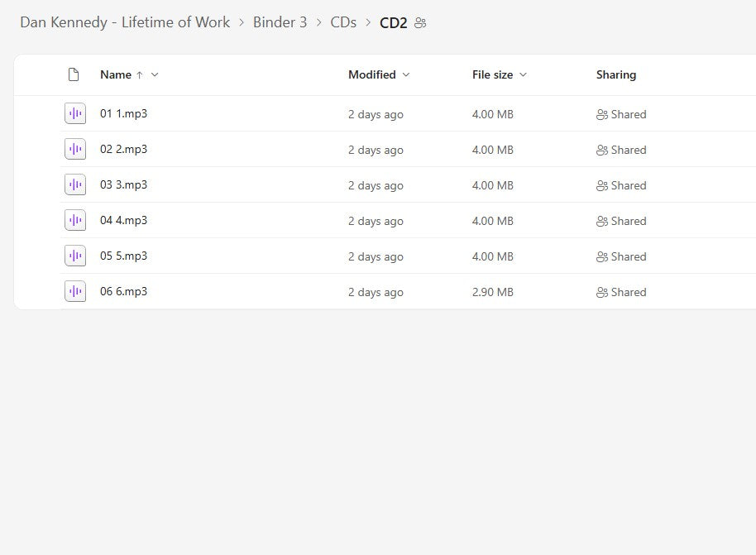Sort by the Name column header

click(x=116, y=74)
